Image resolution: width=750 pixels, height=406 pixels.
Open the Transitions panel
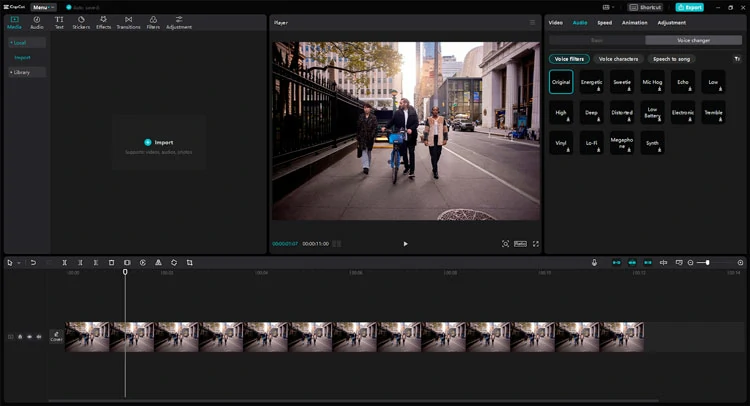click(x=128, y=22)
